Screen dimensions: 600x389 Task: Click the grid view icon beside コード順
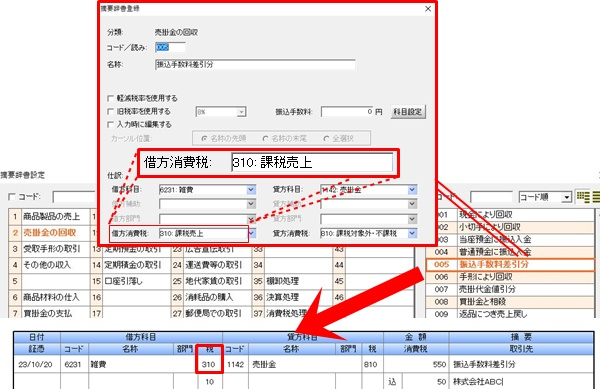click(583, 197)
